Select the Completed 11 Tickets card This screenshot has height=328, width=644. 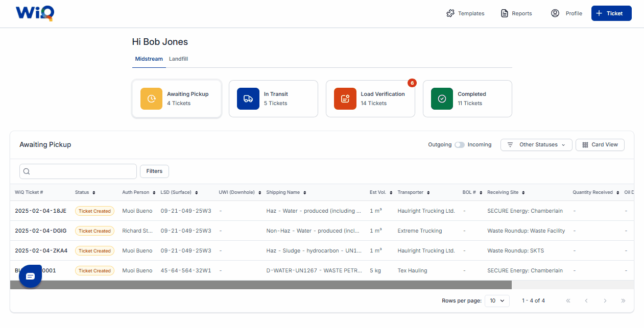pyautogui.click(x=467, y=98)
